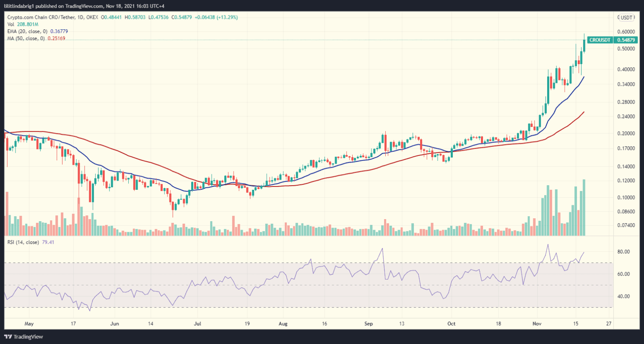Open the USDT currency selector
This screenshot has height=344, width=644.
pos(626,18)
